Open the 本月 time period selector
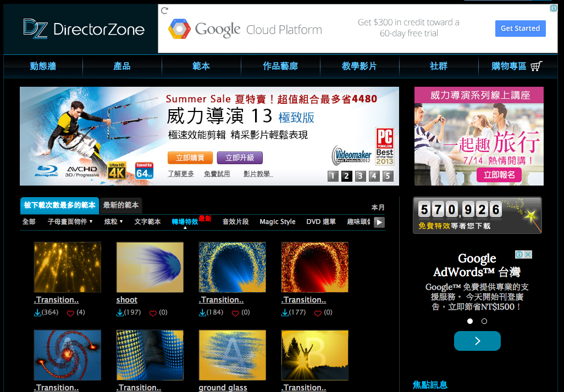 pos(378,208)
